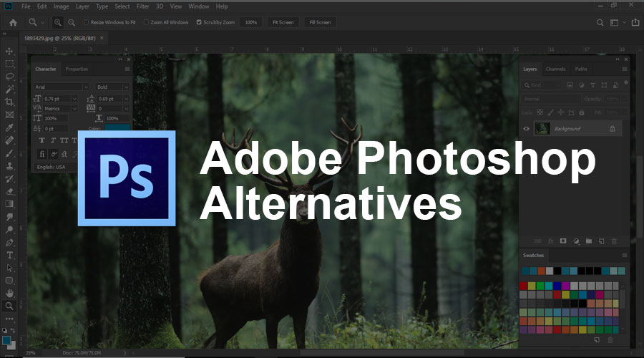Click the Home icon in options bar
This screenshot has height=358, width=644.
pos(13,22)
